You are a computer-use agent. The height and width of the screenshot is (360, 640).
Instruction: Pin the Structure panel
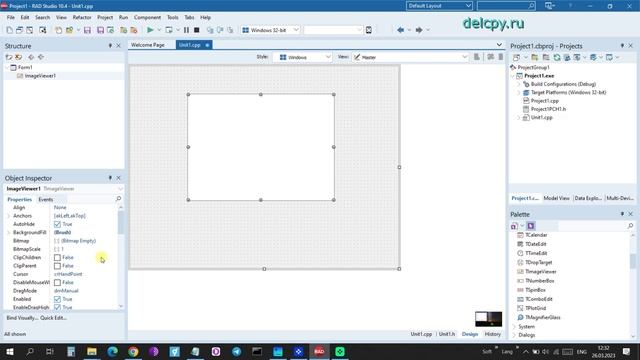pos(110,46)
